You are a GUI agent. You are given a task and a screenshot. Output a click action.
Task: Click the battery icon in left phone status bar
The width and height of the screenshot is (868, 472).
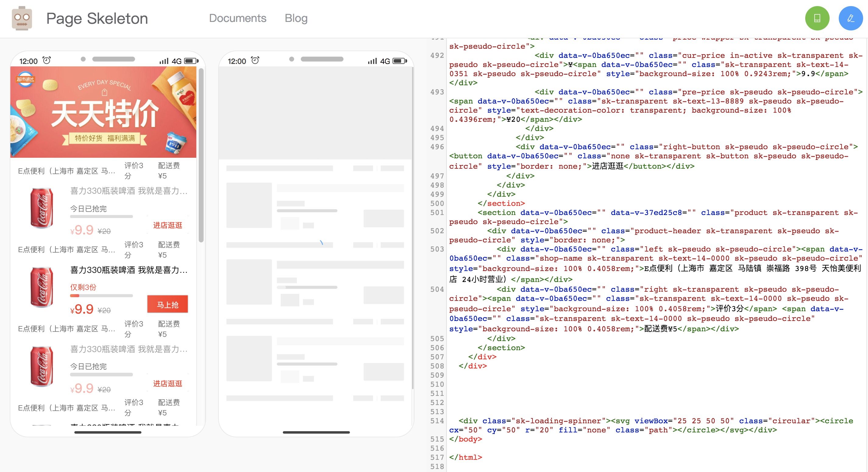tap(191, 61)
